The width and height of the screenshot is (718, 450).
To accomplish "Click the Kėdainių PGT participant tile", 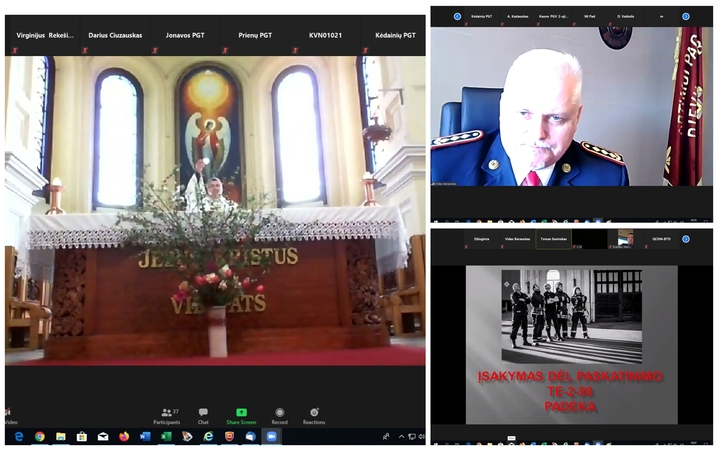I will [393, 36].
